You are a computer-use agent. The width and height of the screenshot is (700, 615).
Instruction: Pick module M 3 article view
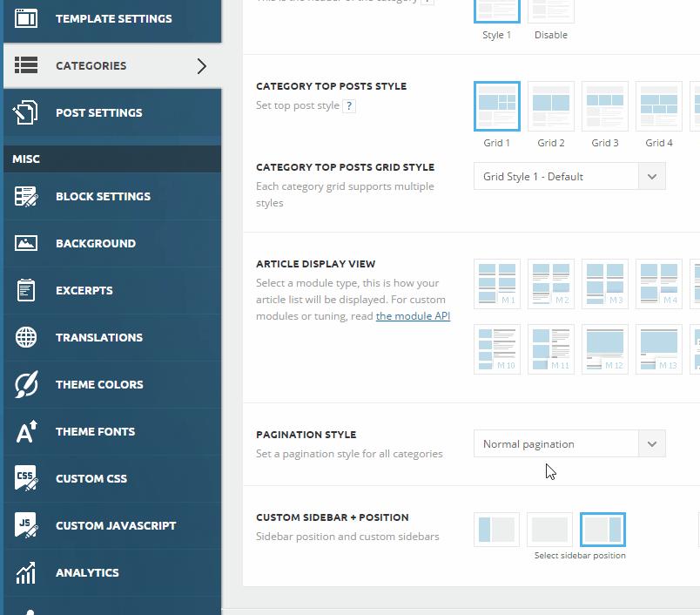pyautogui.click(x=605, y=284)
